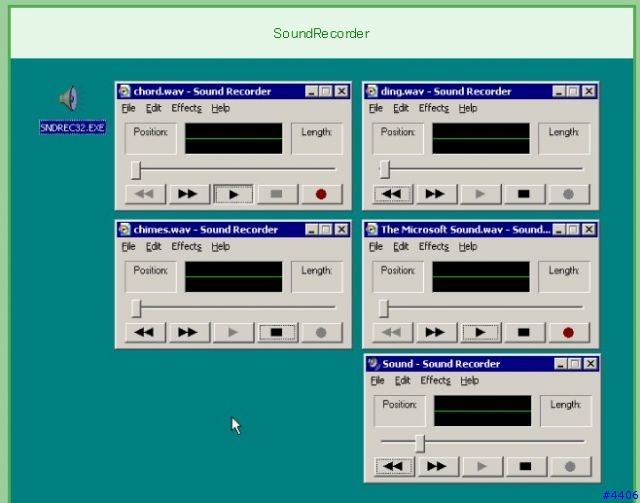Rewind to start in ding.wav window

coord(392,194)
